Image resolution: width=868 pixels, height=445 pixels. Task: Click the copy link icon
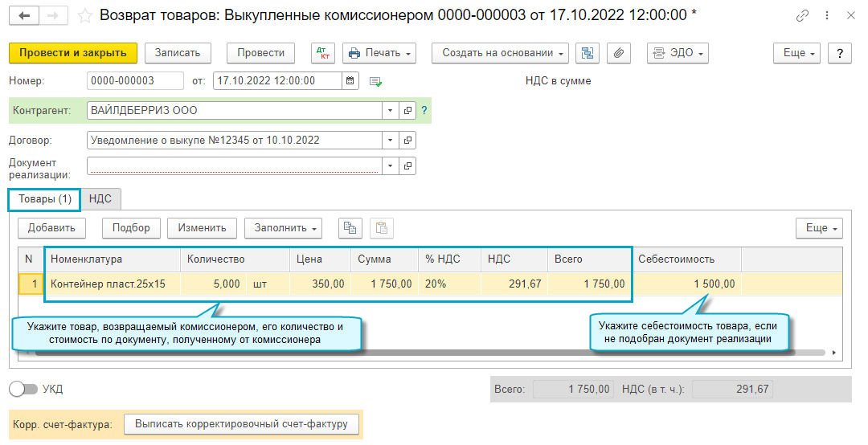tap(802, 16)
